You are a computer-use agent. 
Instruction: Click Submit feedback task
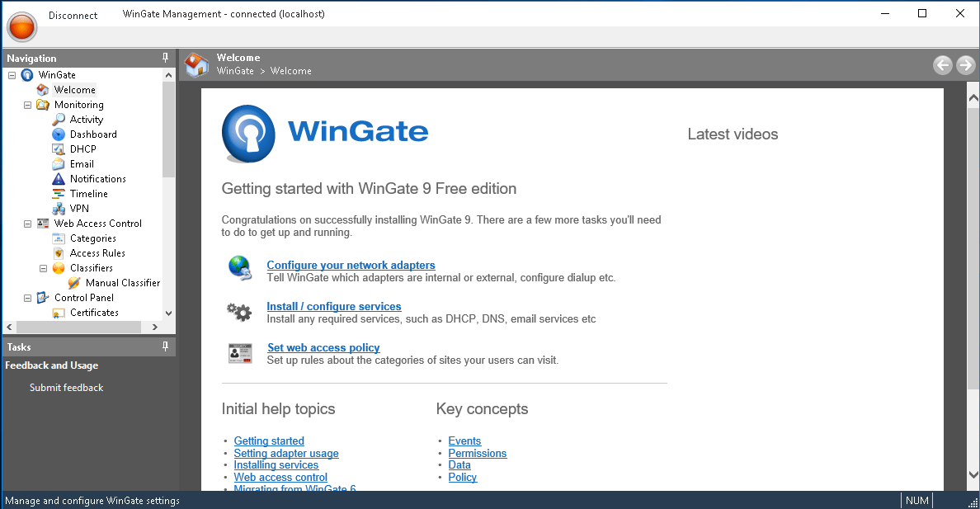pyautogui.click(x=66, y=388)
